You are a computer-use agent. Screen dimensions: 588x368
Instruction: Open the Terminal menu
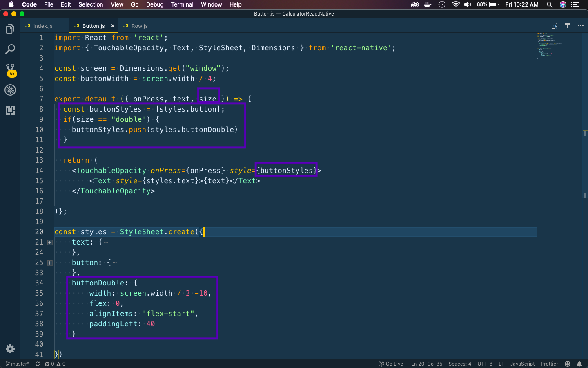[x=182, y=4]
